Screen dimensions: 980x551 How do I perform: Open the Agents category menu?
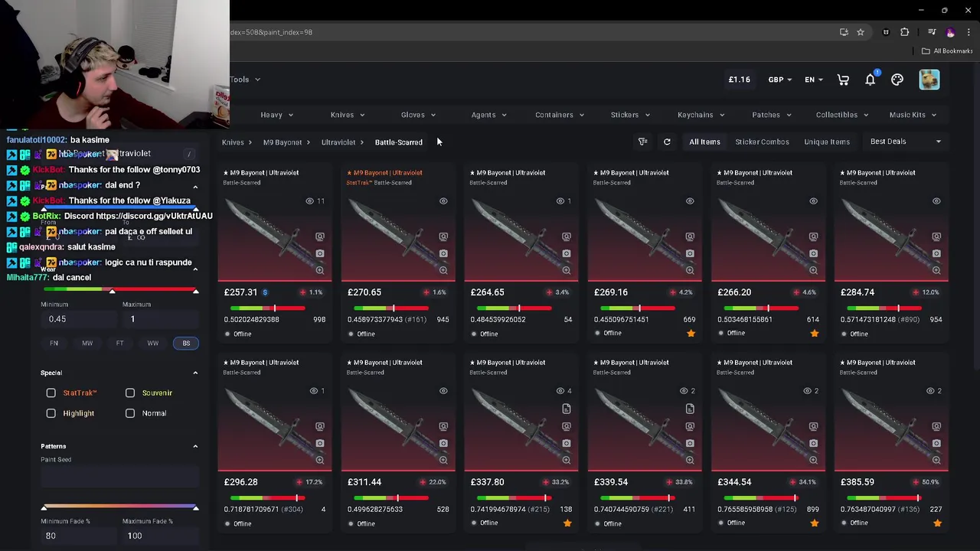tap(488, 115)
